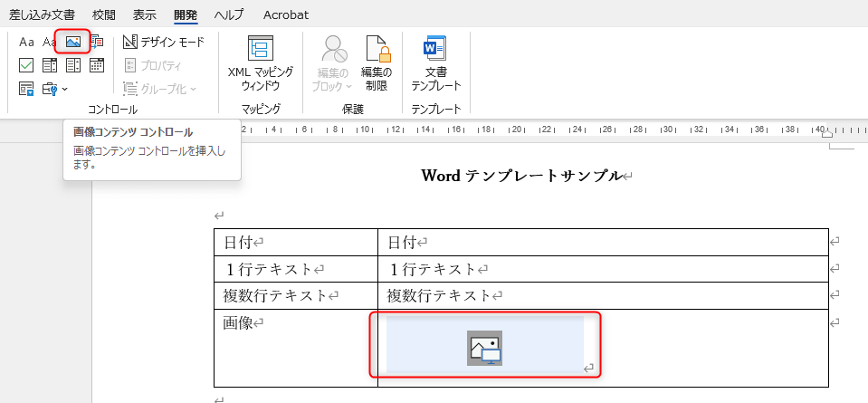Viewport: 868px width, 403px height.
Task: Open the legacy tools dropdown
Action: 55,89
